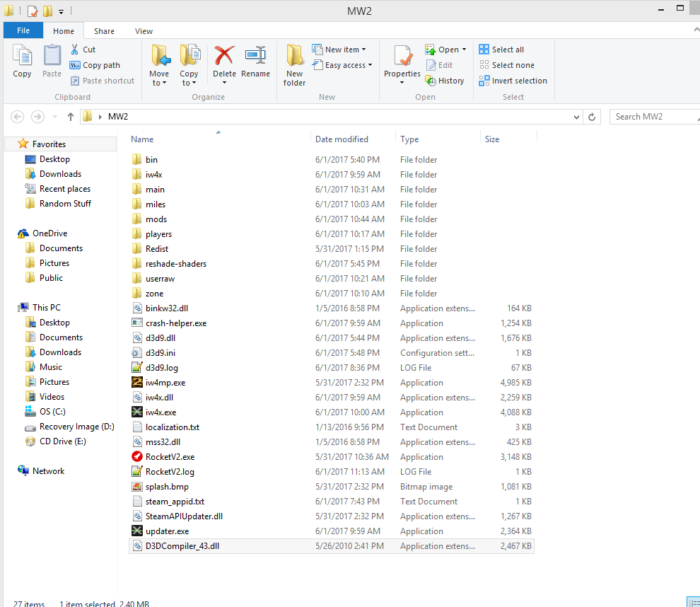The height and width of the screenshot is (607, 700).
Task: Click the History icon
Action: coord(445,81)
